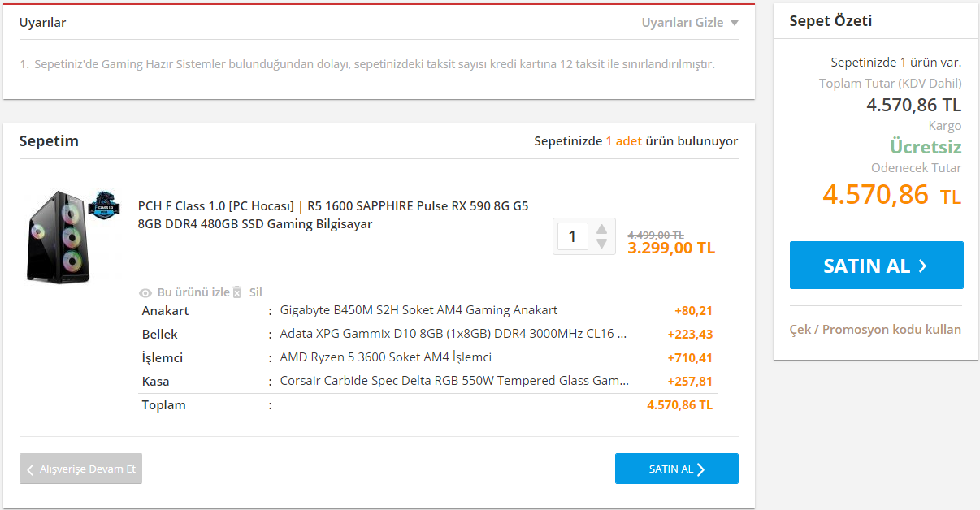Click the chevron next to Uyarıları Gizle
The image size is (980, 510).
(733, 23)
